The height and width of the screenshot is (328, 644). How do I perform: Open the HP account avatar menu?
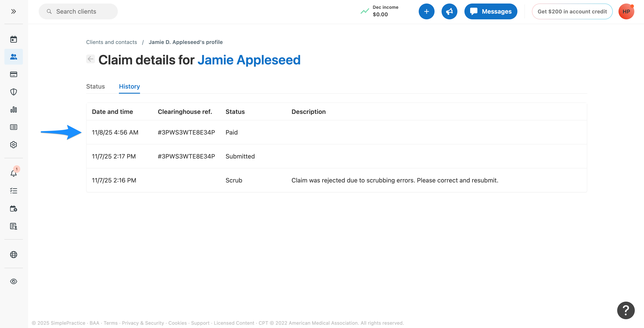coord(626,11)
